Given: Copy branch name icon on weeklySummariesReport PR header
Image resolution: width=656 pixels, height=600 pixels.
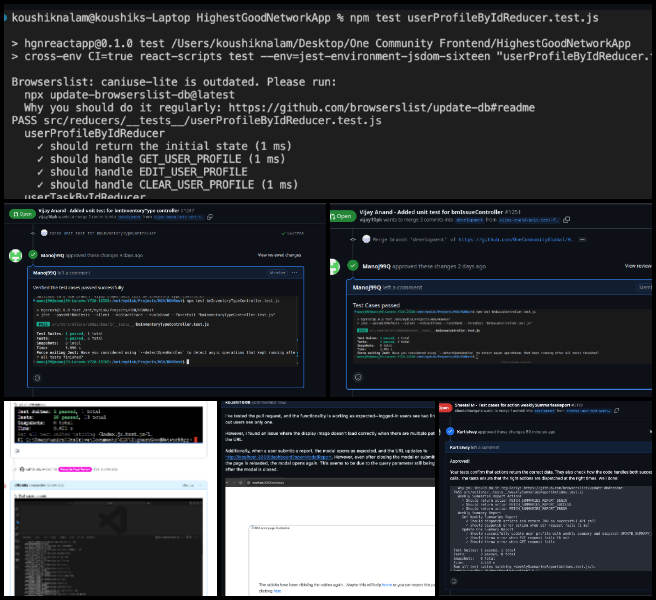Looking at the screenshot, I should click(x=617, y=411).
